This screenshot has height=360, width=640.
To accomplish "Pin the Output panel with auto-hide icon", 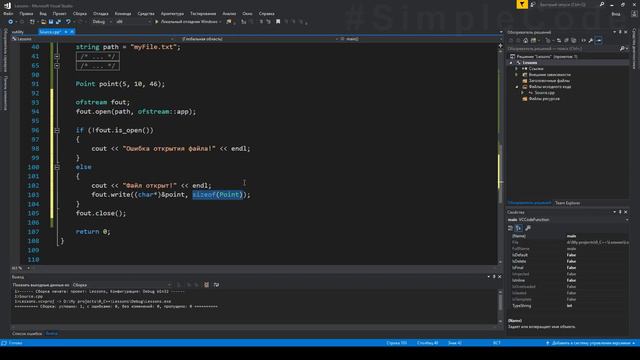I will coord(494,277).
